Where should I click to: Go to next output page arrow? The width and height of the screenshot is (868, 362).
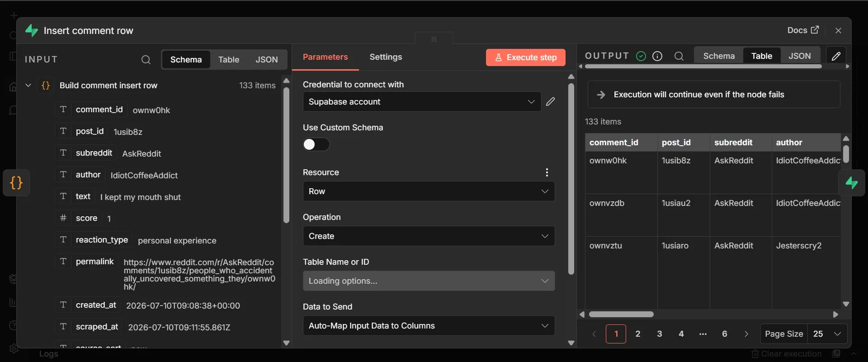[x=746, y=334]
